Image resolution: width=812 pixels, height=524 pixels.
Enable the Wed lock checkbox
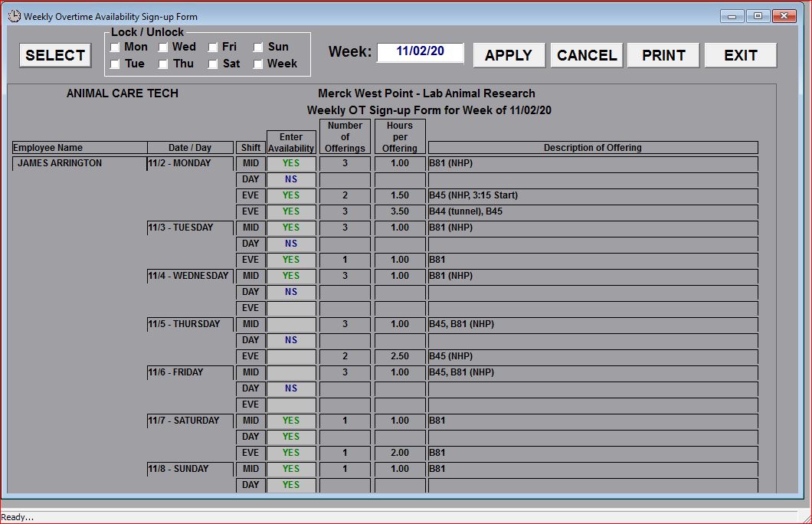[x=163, y=47]
